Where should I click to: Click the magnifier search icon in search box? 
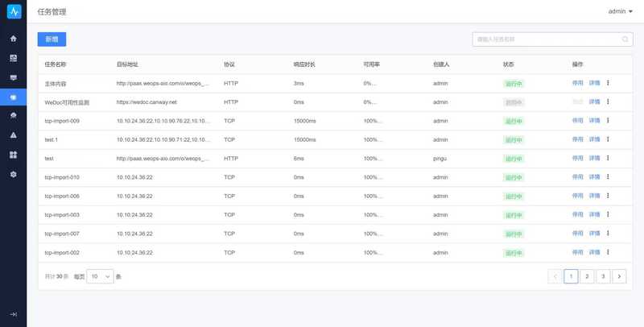coord(625,39)
